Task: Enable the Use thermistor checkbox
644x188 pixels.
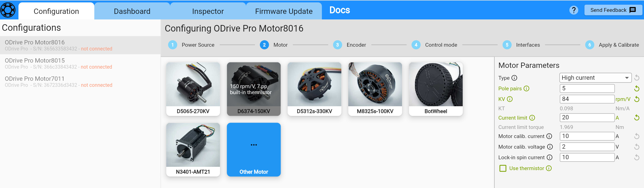Action: pos(503,168)
